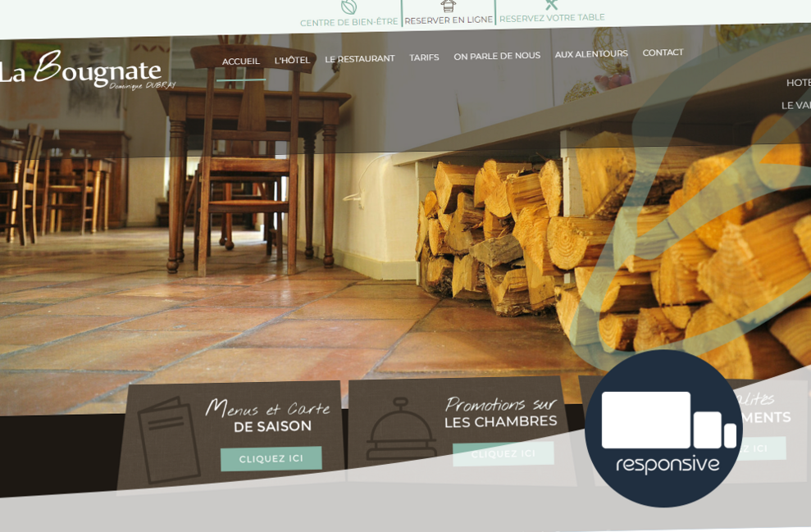Navigate to Aux alentours
The image size is (811, 532).
click(x=591, y=54)
